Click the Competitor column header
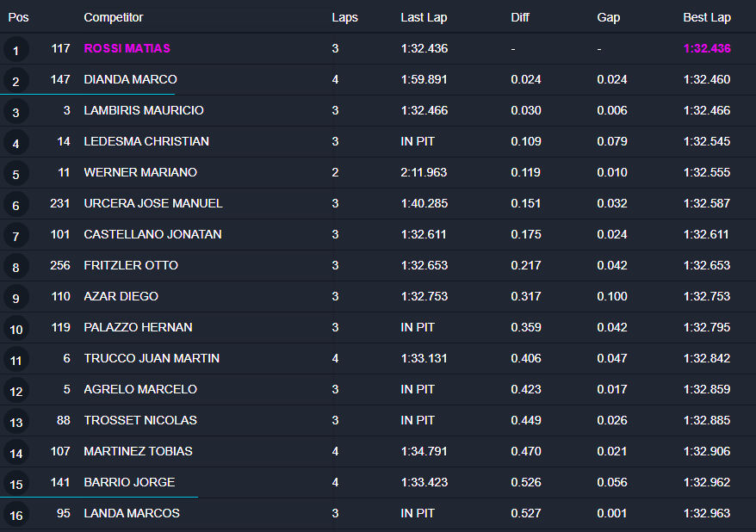The height and width of the screenshot is (532, 756). pyautogui.click(x=114, y=17)
